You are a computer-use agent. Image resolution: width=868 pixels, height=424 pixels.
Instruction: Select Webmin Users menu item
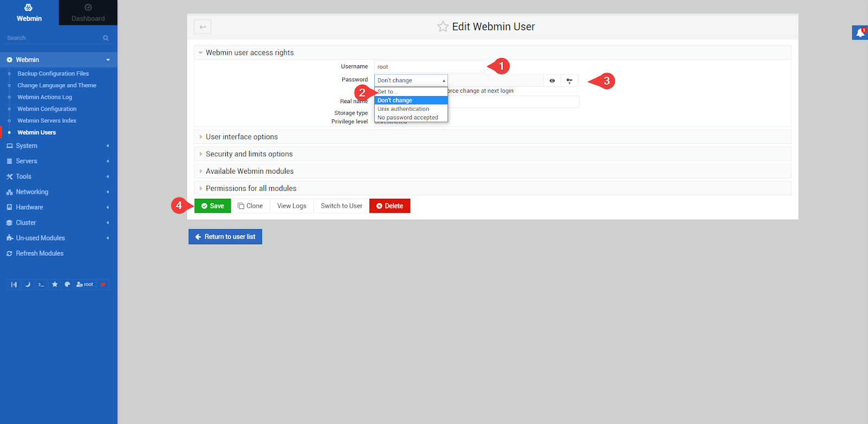37,132
